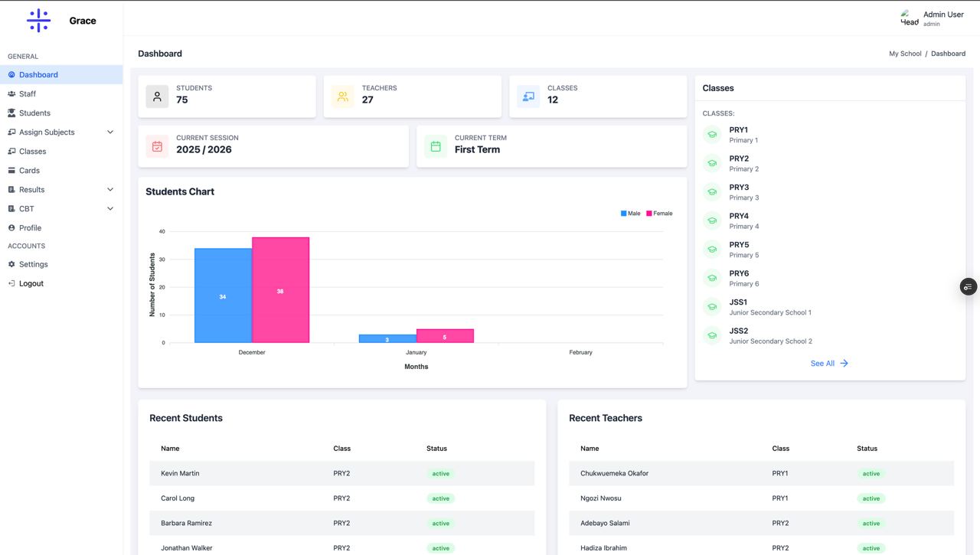Screen dimensions: 980x555
Task: Toggle the Male legend swatch in chart
Action: click(x=624, y=214)
